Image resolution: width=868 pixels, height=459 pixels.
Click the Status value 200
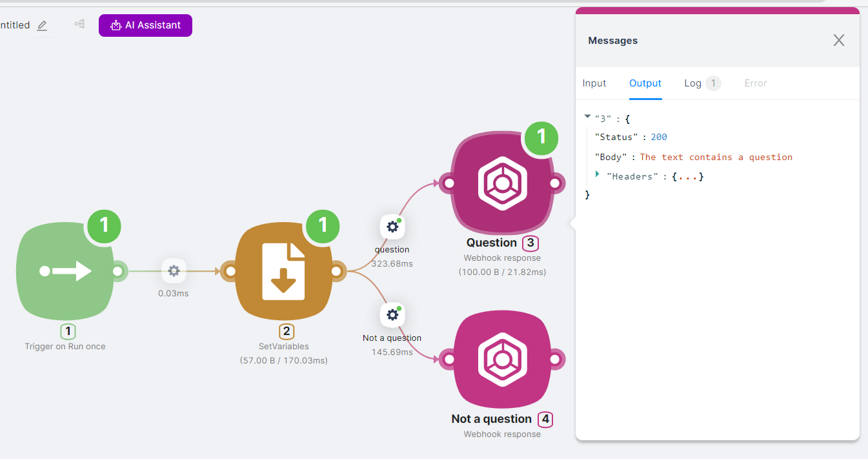(x=658, y=137)
